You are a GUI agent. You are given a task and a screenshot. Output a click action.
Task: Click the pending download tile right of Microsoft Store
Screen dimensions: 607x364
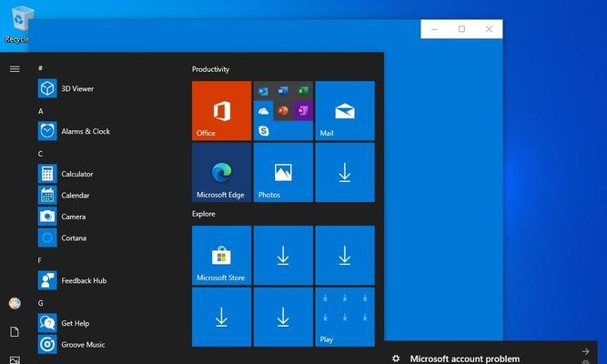click(x=283, y=256)
